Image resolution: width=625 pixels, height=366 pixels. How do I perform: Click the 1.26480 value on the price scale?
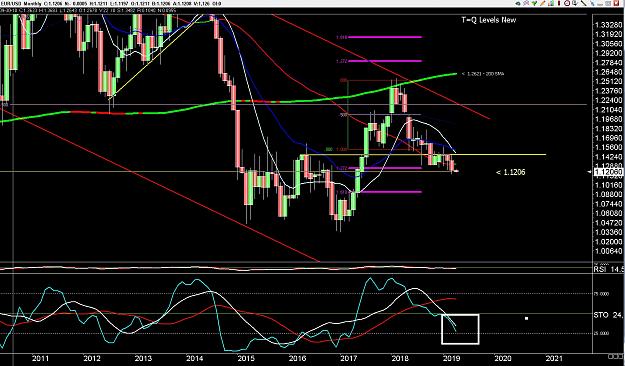coord(608,72)
